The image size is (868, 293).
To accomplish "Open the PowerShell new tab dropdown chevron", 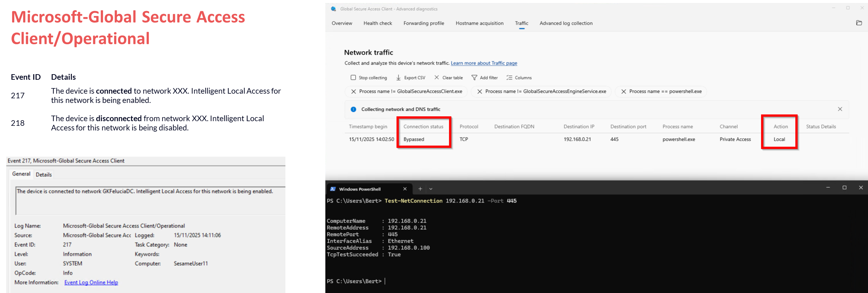I will tap(431, 189).
